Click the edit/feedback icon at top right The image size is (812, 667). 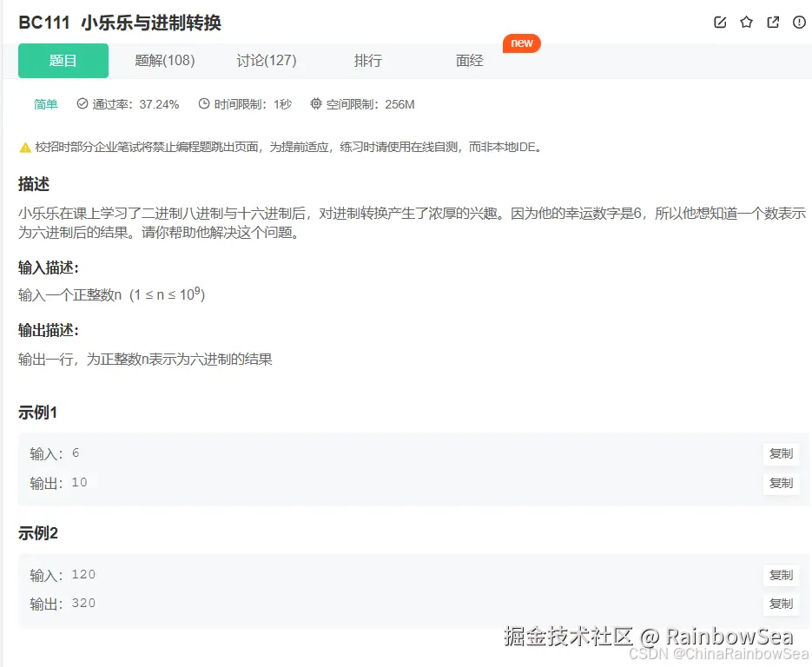tap(720, 23)
